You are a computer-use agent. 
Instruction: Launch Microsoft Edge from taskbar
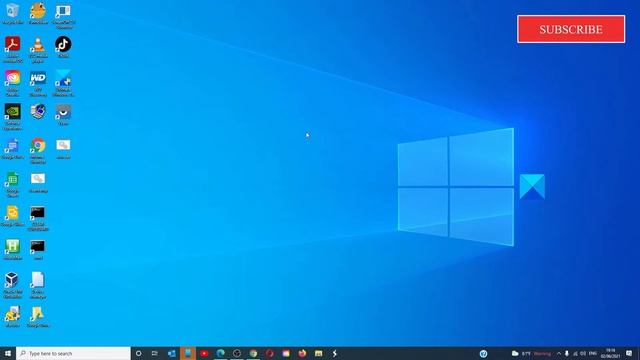coord(220,353)
